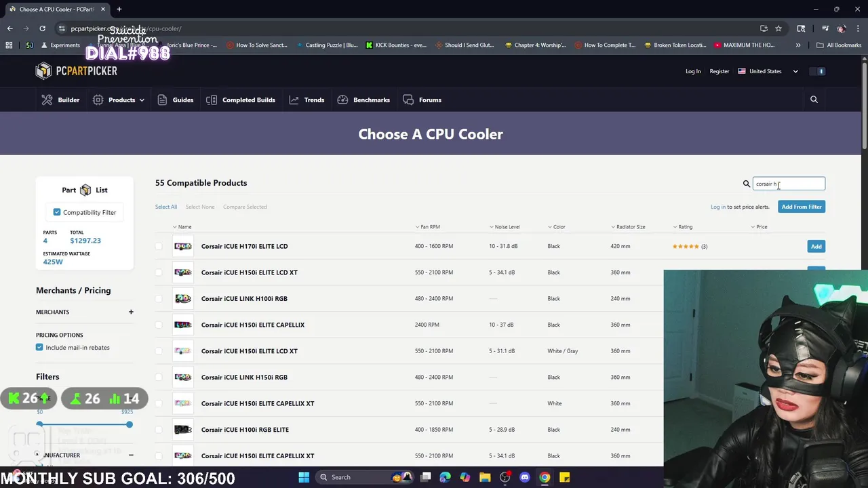Click Log in to set price alerts
This screenshot has height=488, width=868.
pos(718,207)
